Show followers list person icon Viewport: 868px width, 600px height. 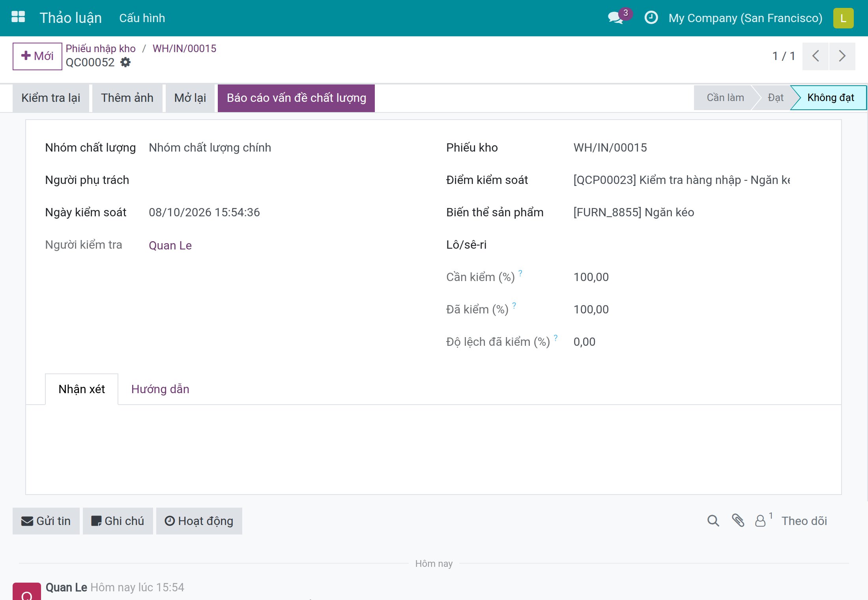tap(763, 521)
